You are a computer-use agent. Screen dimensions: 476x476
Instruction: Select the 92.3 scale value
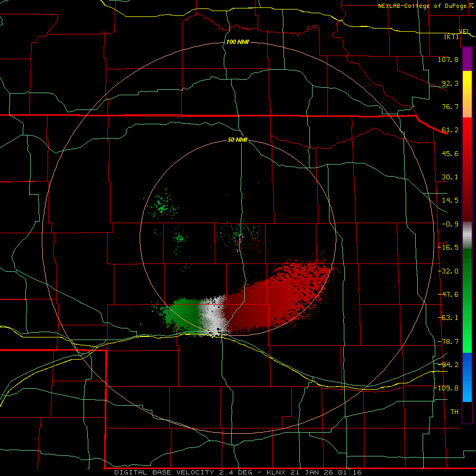[450, 83]
